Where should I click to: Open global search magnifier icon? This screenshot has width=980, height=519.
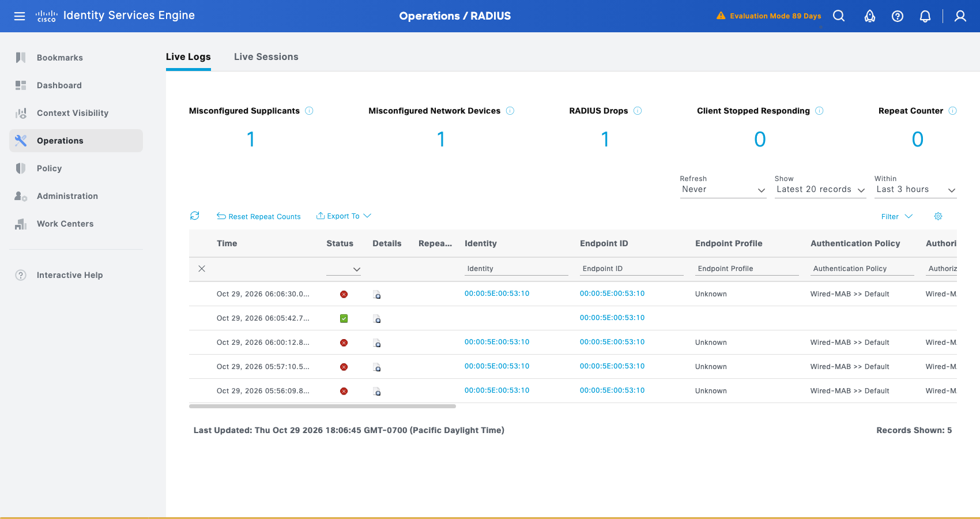pyautogui.click(x=839, y=16)
